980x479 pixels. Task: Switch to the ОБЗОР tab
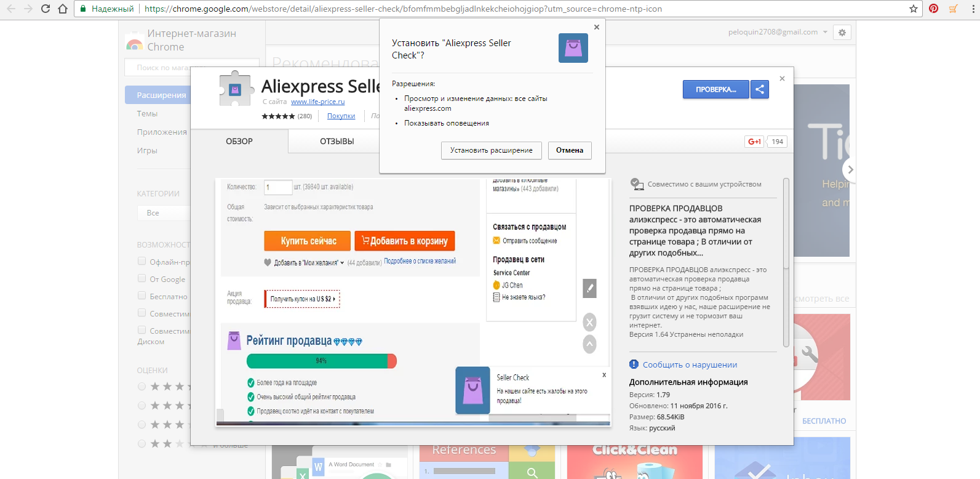(239, 141)
